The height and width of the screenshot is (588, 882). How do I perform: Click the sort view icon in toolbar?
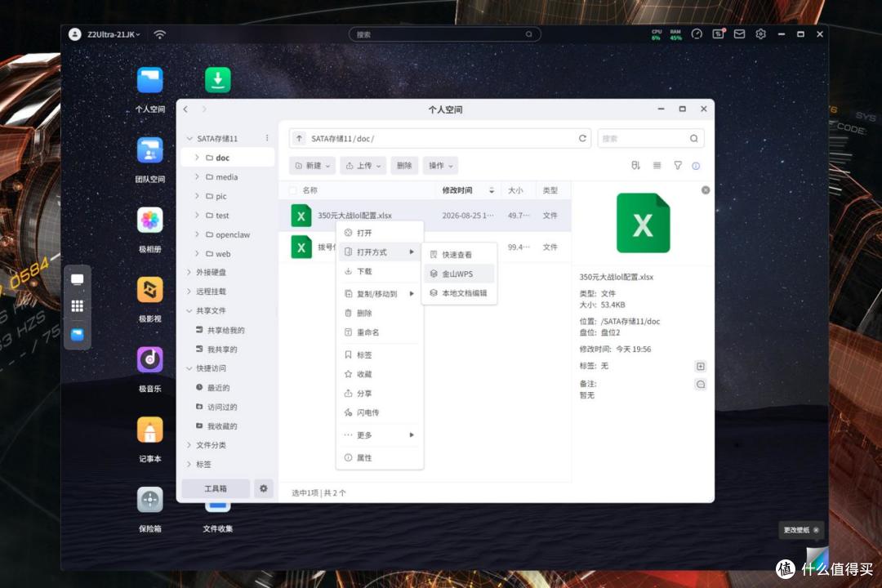point(635,166)
